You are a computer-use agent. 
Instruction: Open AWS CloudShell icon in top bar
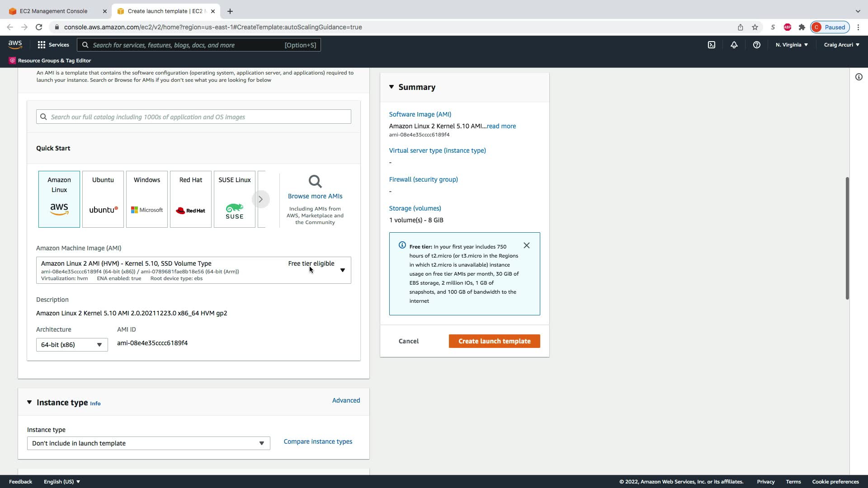pyautogui.click(x=711, y=45)
